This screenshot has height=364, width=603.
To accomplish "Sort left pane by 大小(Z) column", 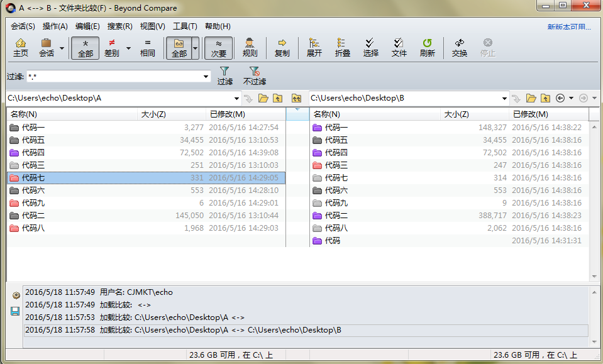I will pos(172,114).
